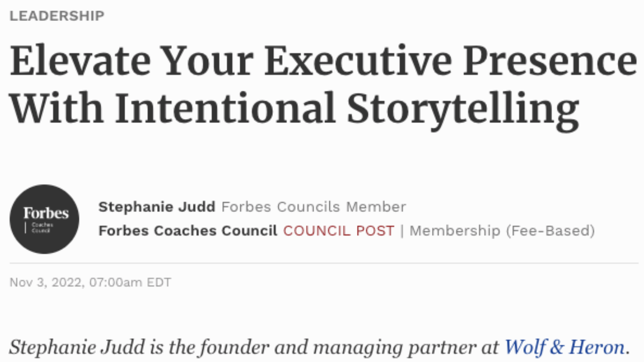The image size is (644, 362).
Task: Click the Nov 3, 2022 publish date
Action: [x=47, y=282]
